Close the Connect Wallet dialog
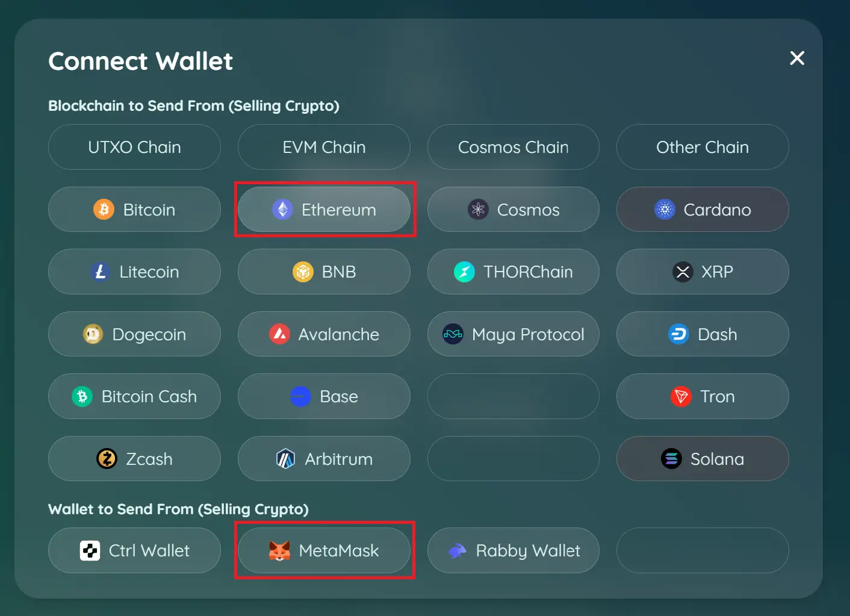850x616 pixels. [x=797, y=58]
